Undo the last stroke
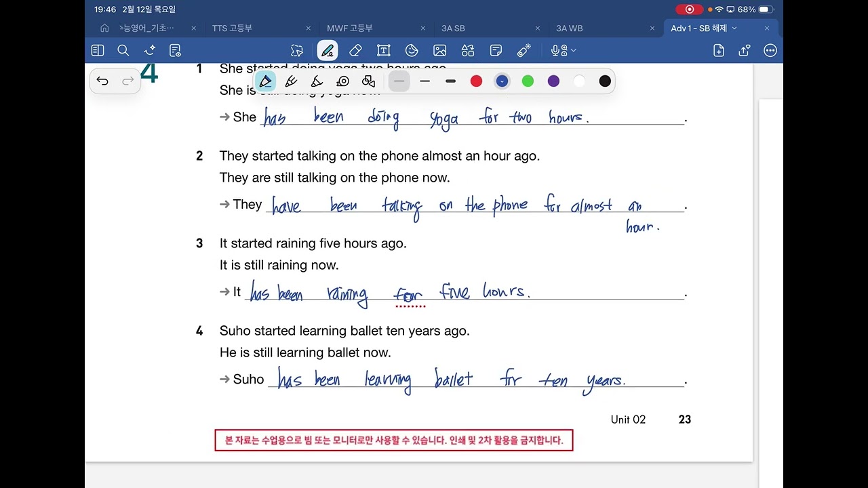This screenshot has height=488, width=868. (102, 81)
